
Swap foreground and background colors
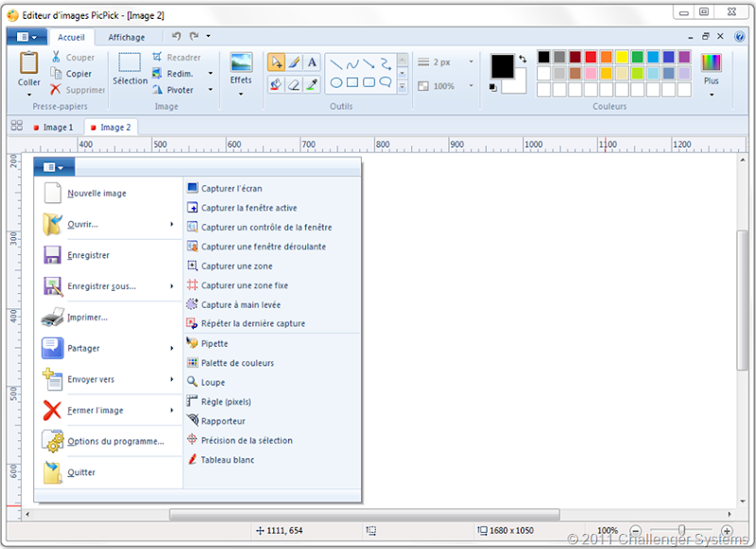[x=523, y=59]
